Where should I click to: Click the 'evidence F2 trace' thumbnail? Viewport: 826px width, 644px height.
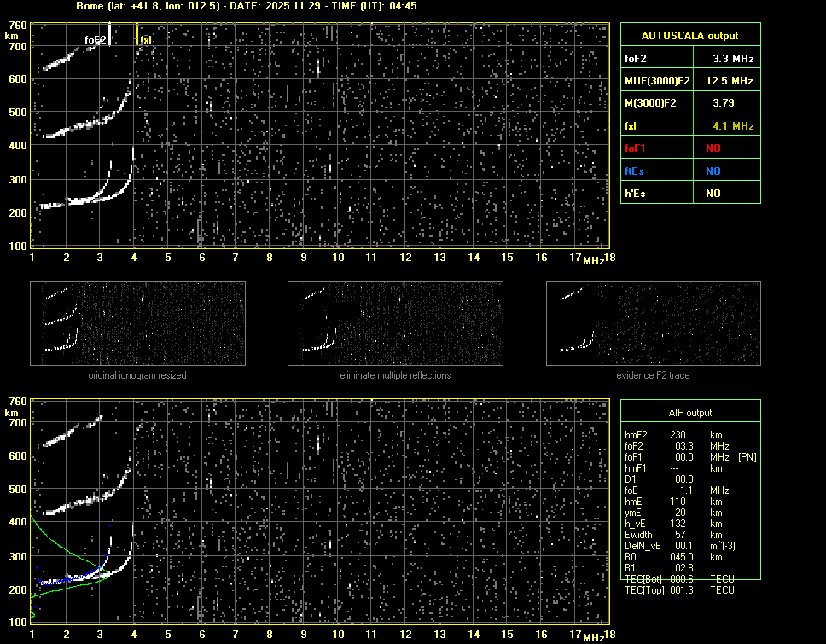coord(654,322)
